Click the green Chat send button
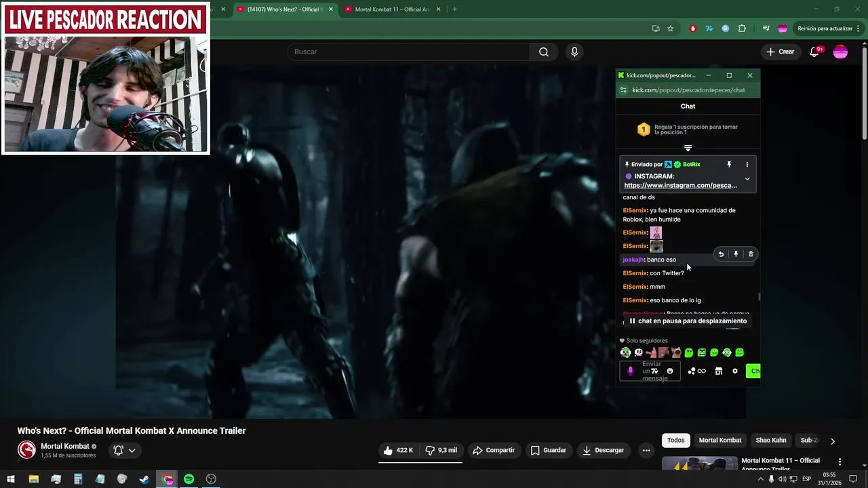 753,371
